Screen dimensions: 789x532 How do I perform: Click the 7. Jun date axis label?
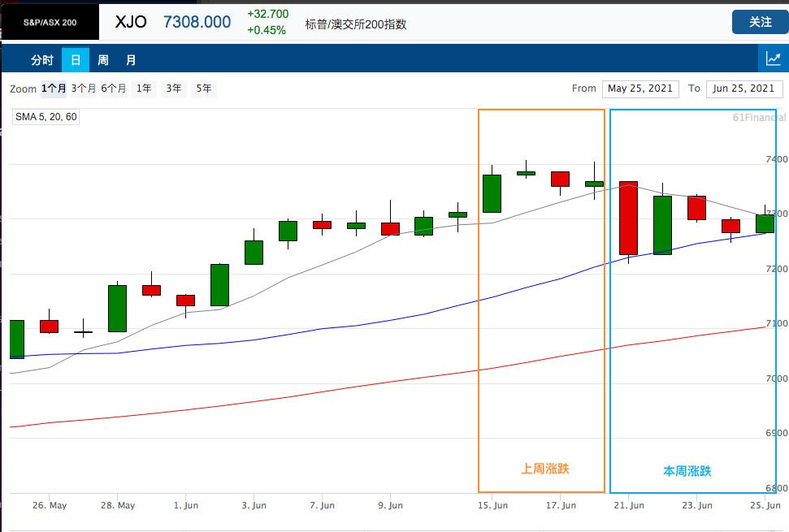coord(322,505)
